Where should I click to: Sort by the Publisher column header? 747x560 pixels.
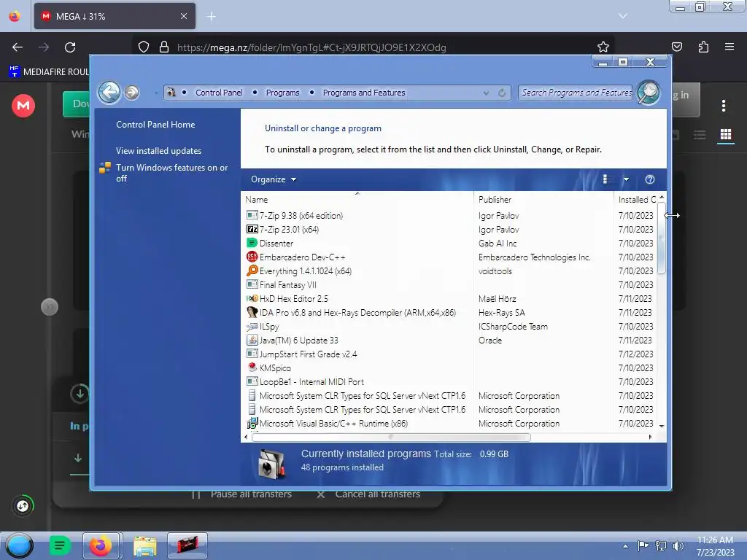coord(543,200)
